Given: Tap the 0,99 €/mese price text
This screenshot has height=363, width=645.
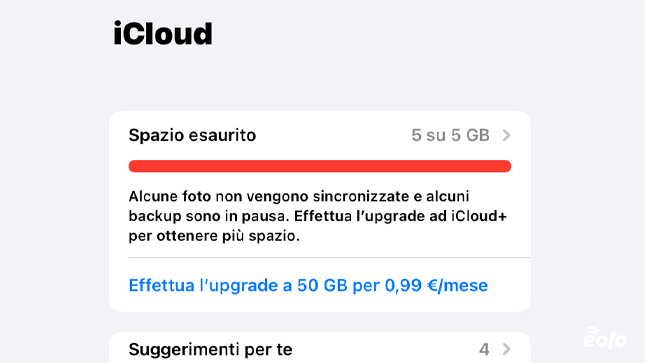Looking at the screenshot, I should (436, 286).
